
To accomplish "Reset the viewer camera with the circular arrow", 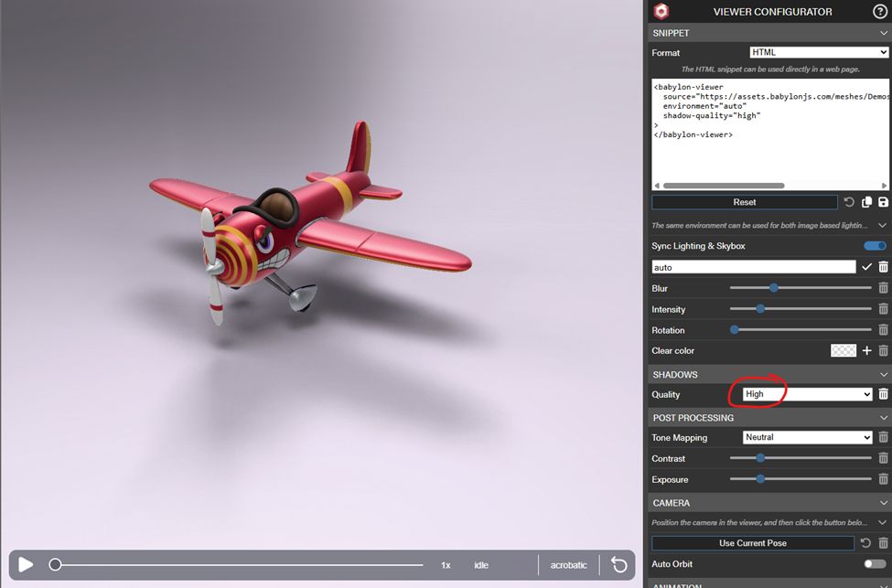I will tap(619, 565).
